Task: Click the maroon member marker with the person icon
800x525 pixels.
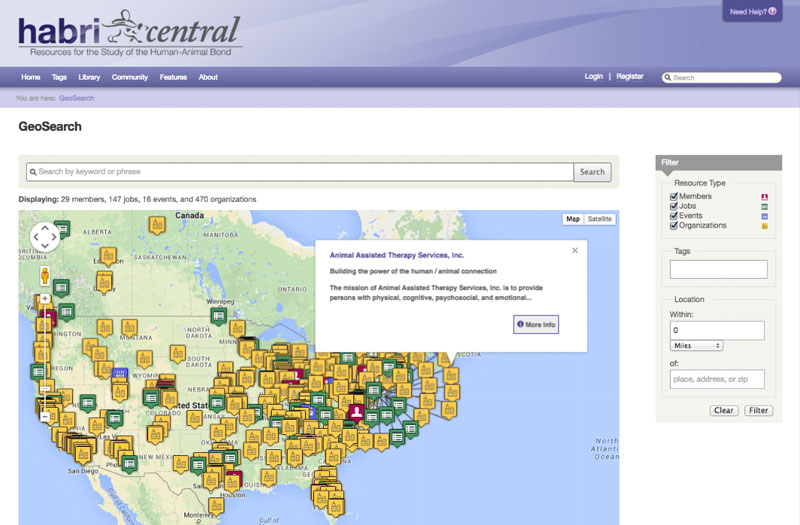Action: (x=357, y=412)
